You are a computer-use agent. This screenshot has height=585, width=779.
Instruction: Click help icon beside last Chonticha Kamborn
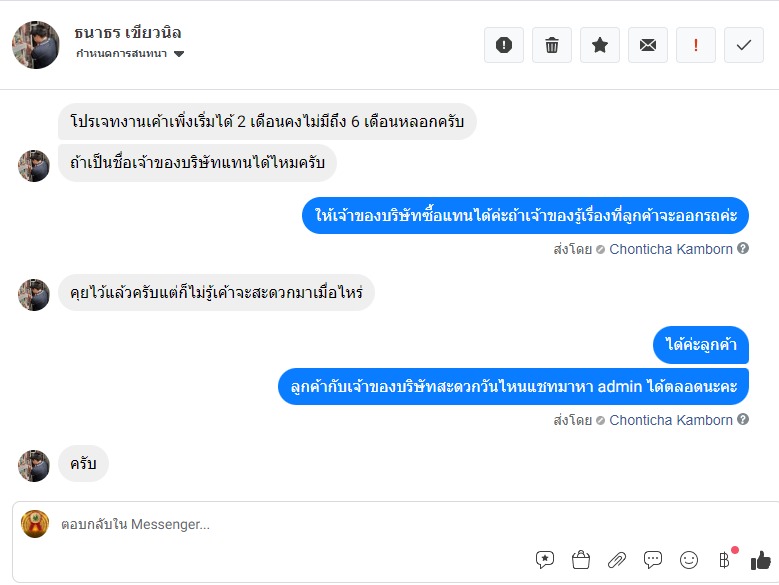[x=743, y=420]
